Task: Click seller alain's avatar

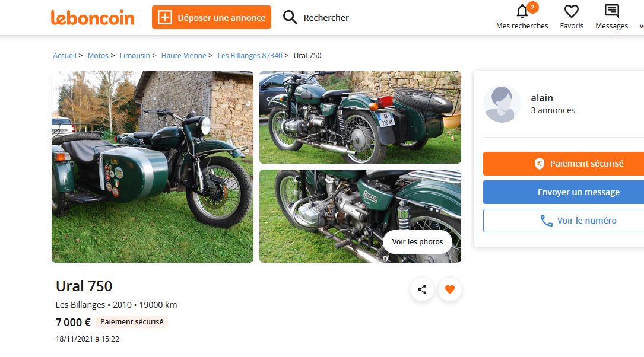Action: coord(502,104)
